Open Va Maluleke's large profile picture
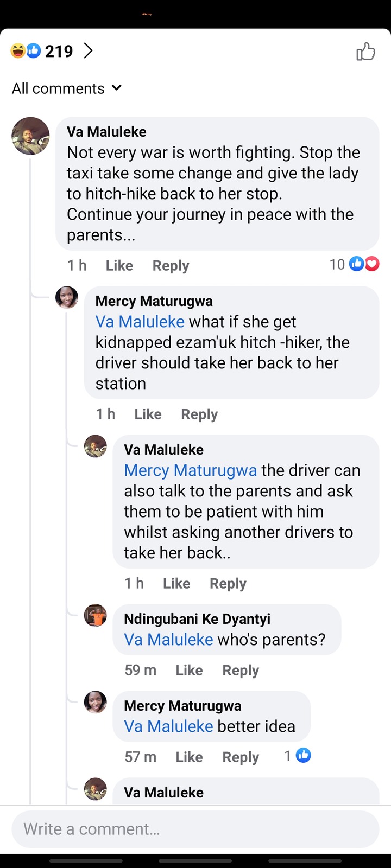The height and width of the screenshot is (868, 391). tap(31, 136)
